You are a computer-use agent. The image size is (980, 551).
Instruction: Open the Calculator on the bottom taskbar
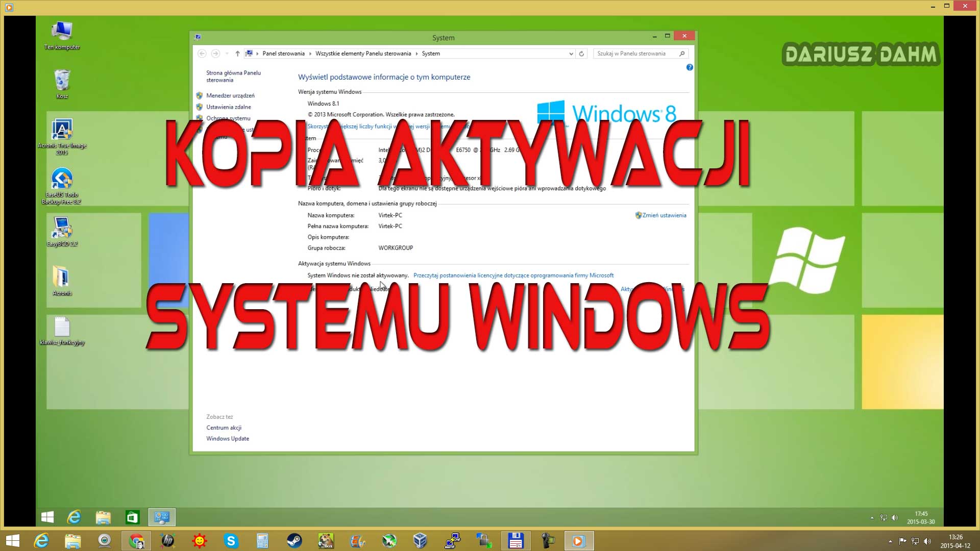coord(262,541)
